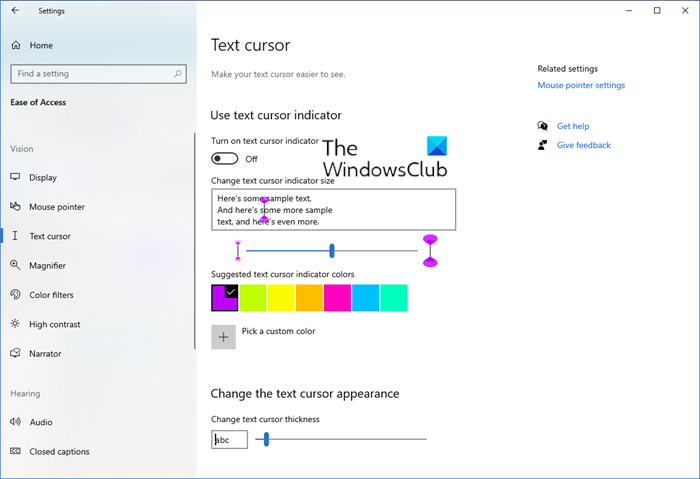Select High contrast in the sidebar
The width and height of the screenshot is (700, 479).
[x=54, y=325]
